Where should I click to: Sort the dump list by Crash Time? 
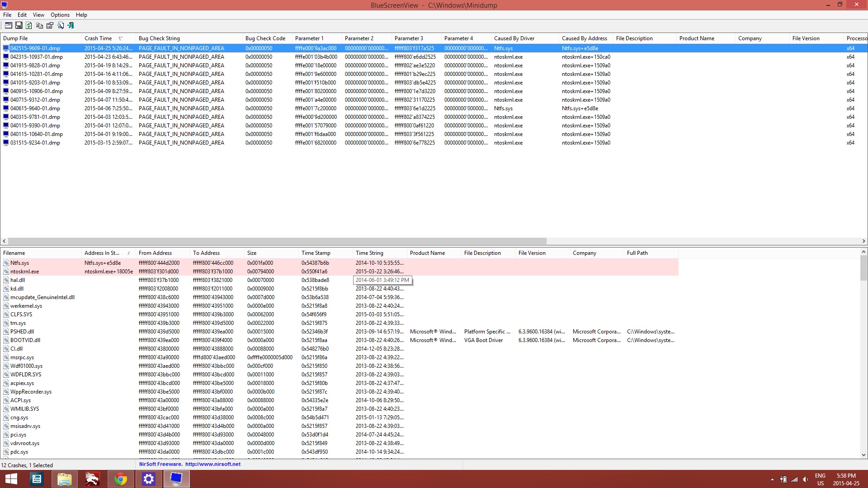(98, 38)
